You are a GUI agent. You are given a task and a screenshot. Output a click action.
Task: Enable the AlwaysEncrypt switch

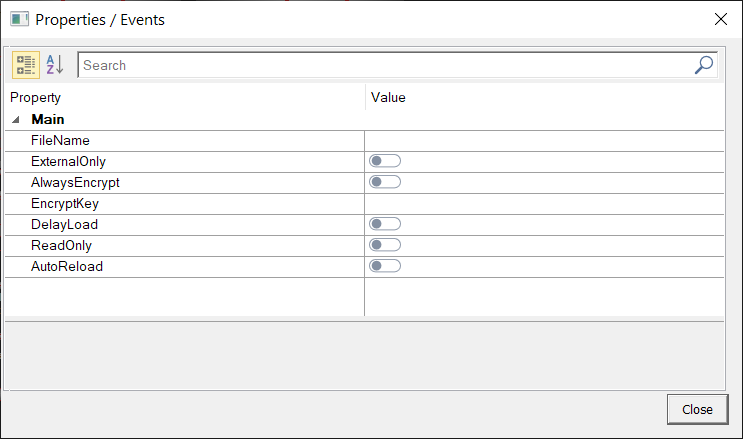click(385, 182)
